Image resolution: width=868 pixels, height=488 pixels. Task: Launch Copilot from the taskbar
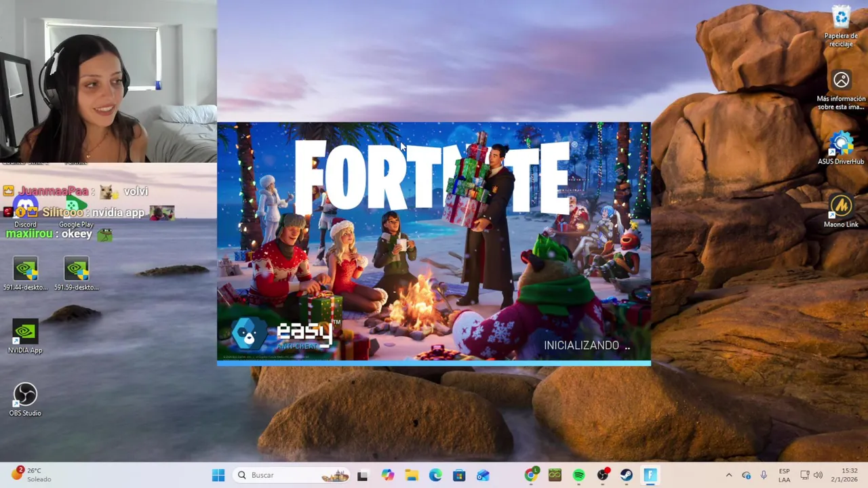pyautogui.click(x=387, y=475)
